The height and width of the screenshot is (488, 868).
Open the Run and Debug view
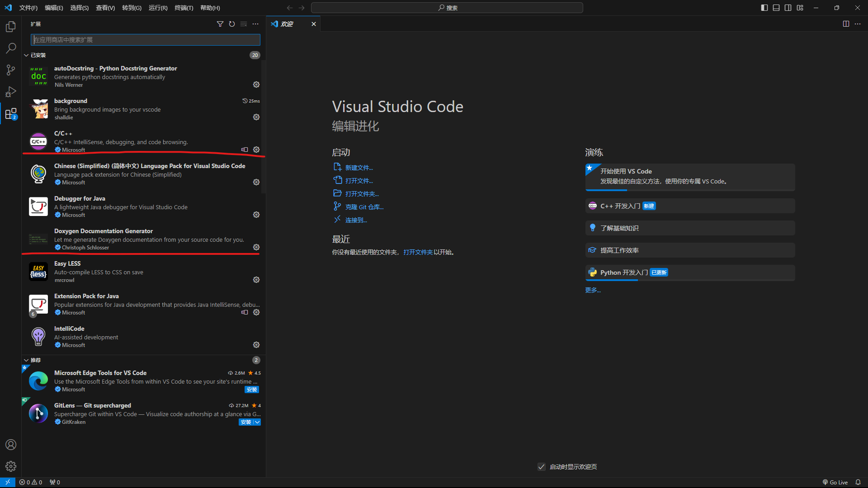tap(11, 92)
